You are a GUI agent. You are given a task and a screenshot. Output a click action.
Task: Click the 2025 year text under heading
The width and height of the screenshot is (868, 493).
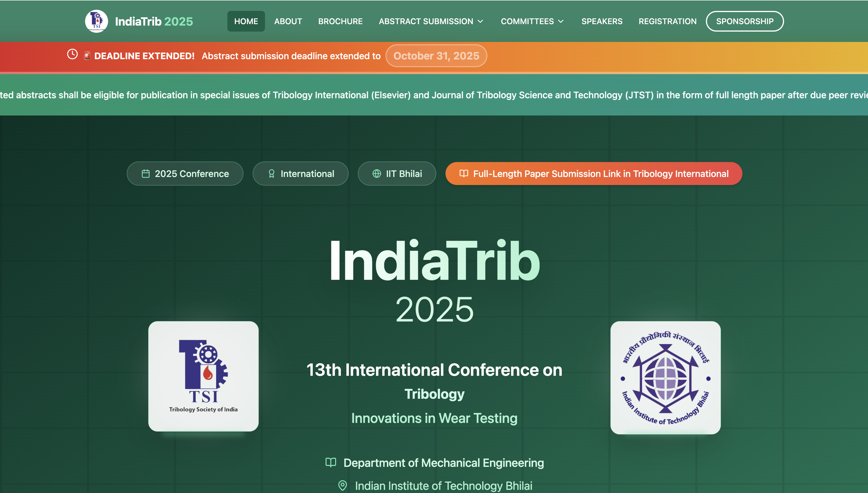coord(435,309)
